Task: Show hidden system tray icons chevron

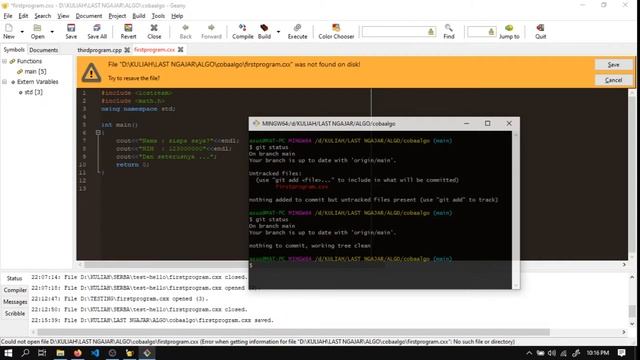Action: (529, 353)
